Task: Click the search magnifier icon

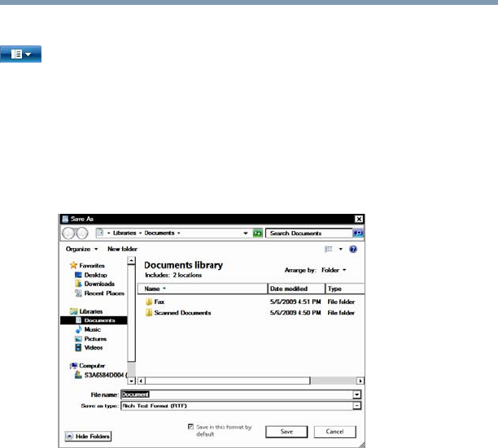Action: click(x=358, y=233)
